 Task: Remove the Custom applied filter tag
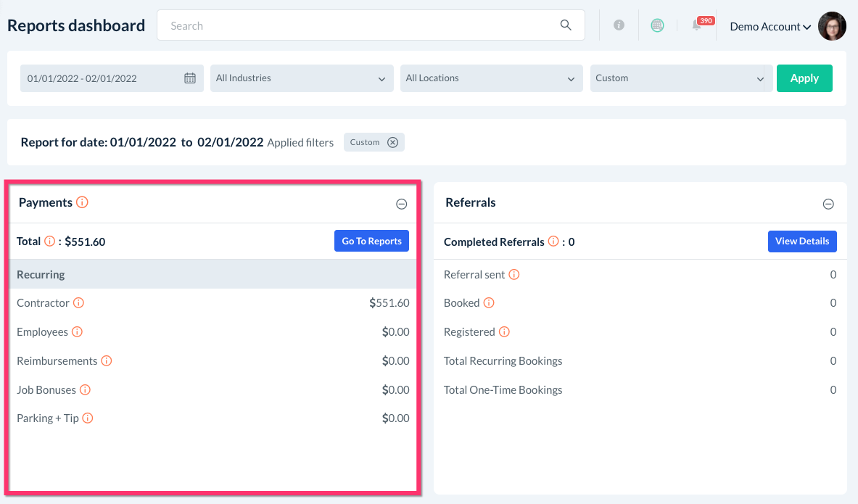tap(392, 142)
